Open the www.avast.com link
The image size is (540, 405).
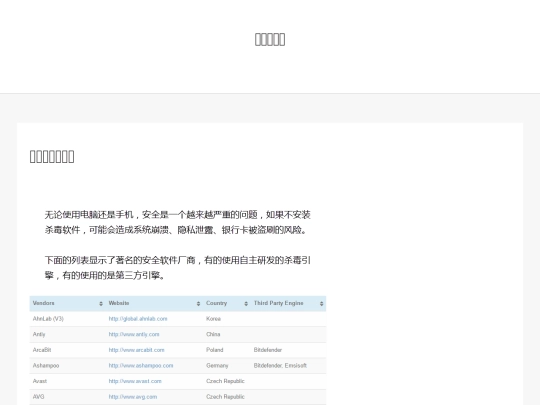tap(135, 381)
